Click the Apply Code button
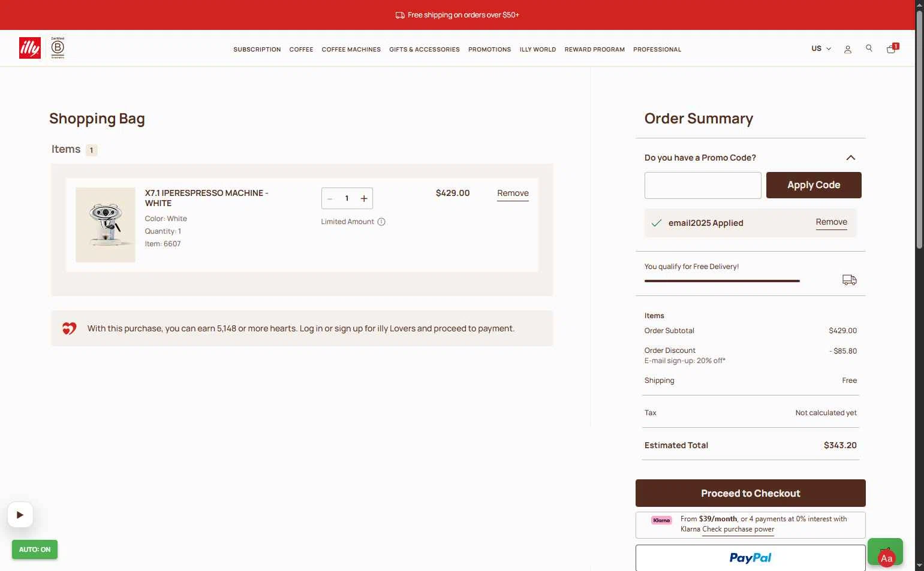This screenshot has width=924, height=571. (x=814, y=185)
